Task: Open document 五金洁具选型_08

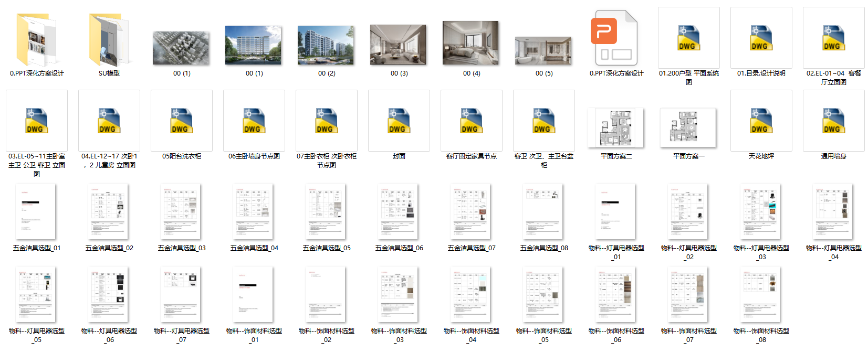Action: [x=543, y=211]
